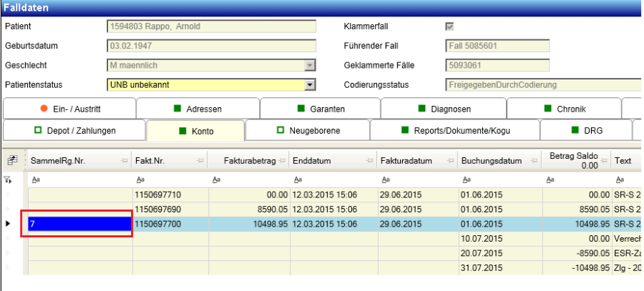Open the Depot / Zahlungen tab
644x291 pixels.
pos(74,131)
